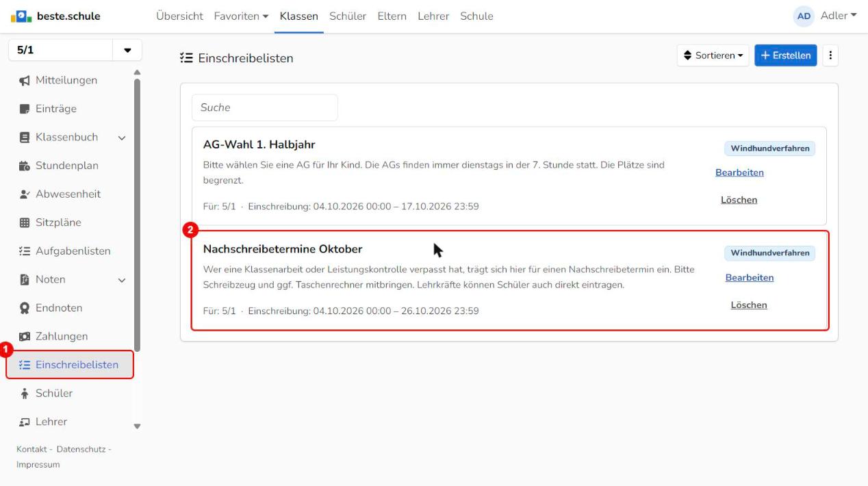The image size is (868, 486).
Task: Open the Sortieren dropdown
Action: [713, 55]
